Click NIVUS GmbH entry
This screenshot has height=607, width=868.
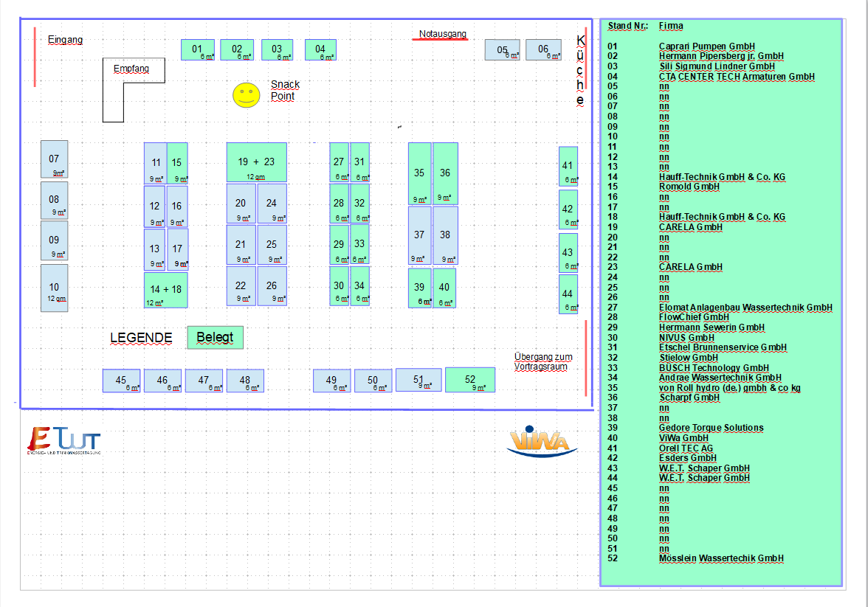[686, 338]
